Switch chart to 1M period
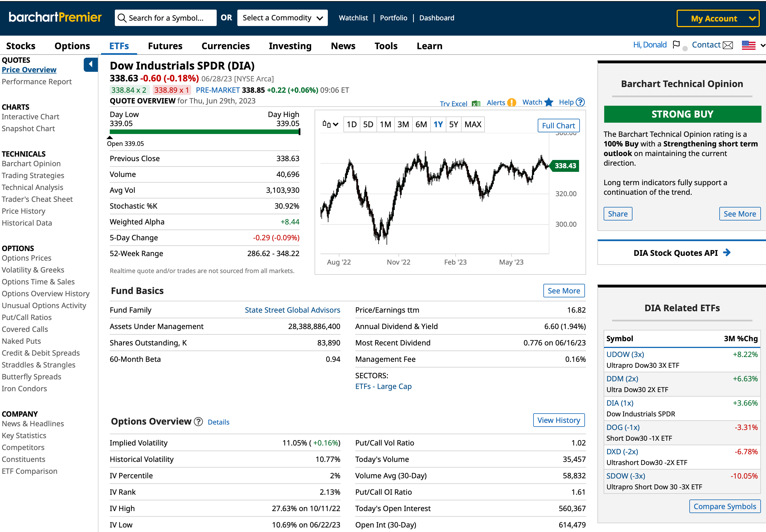The width and height of the screenshot is (766, 532). tap(385, 125)
